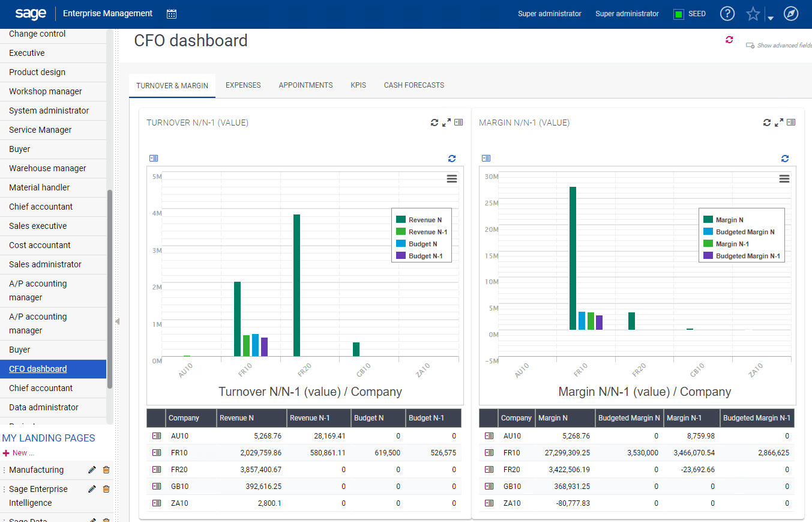This screenshot has width=812, height=522.
Task: Open ZA10 row detail in Margin table
Action: coord(489,503)
